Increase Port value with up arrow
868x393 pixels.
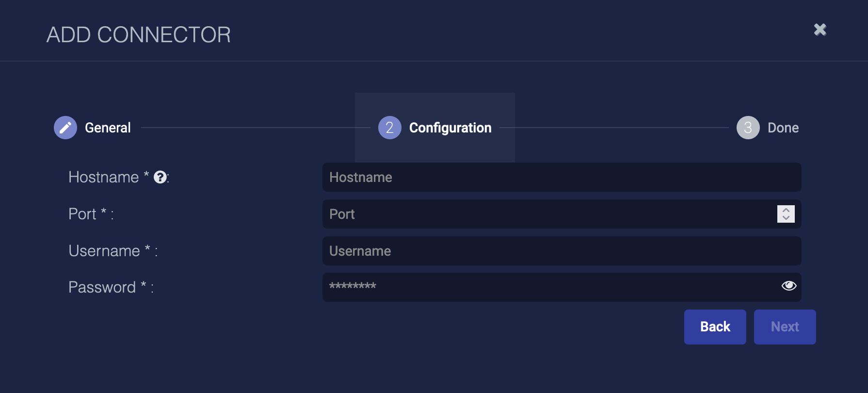click(x=786, y=210)
